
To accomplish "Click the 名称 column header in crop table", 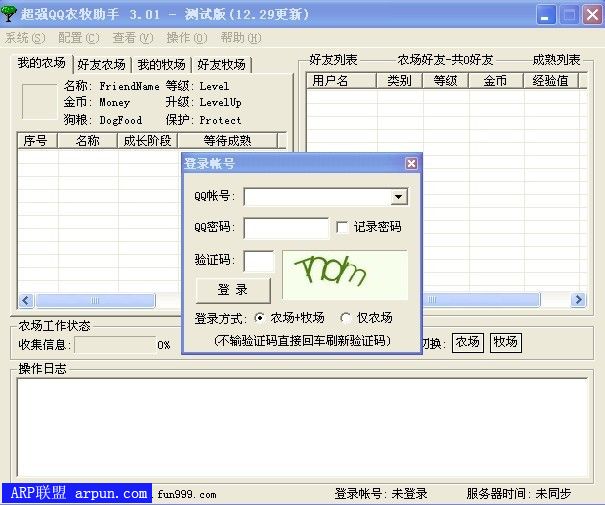I will (87, 140).
